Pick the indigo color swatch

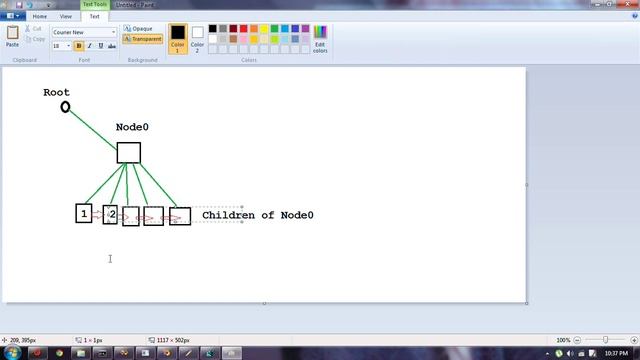pyautogui.click(x=295, y=28)
